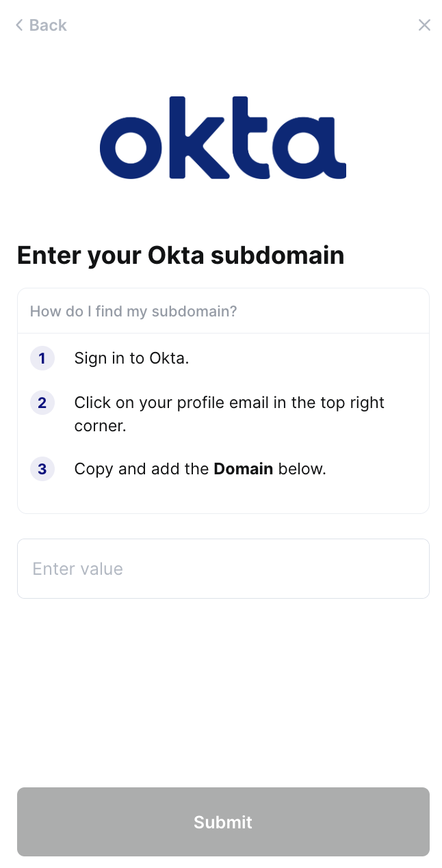
Task: Click the letter 't' in the Okta logo
Action: click(x=251, y=137)
